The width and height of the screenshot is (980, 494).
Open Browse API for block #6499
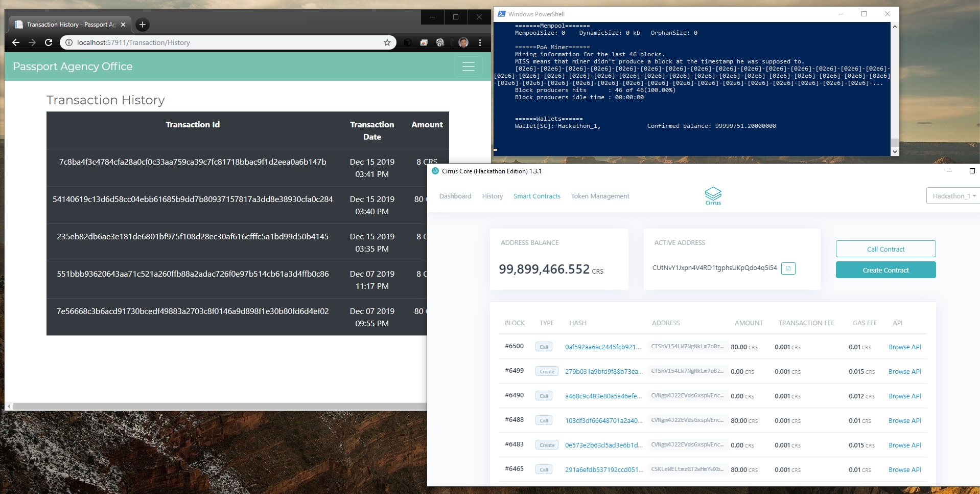pyautogui.click(x=905, y=372)
